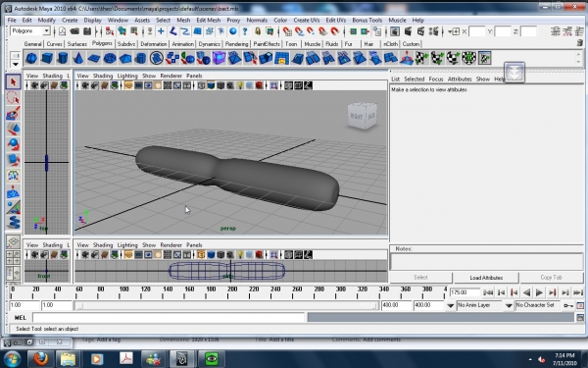
Task: Create a polygon cone from shelf
Action: coord(78,58)
